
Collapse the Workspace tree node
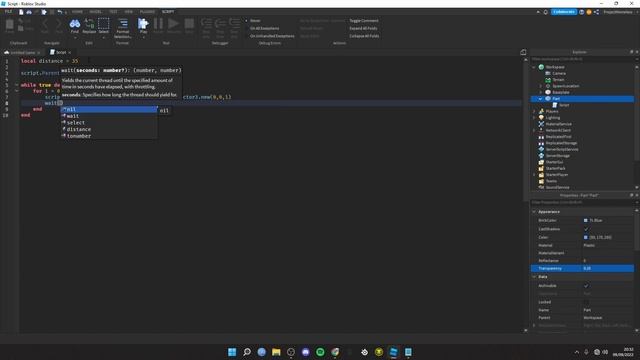click(534, 67)
